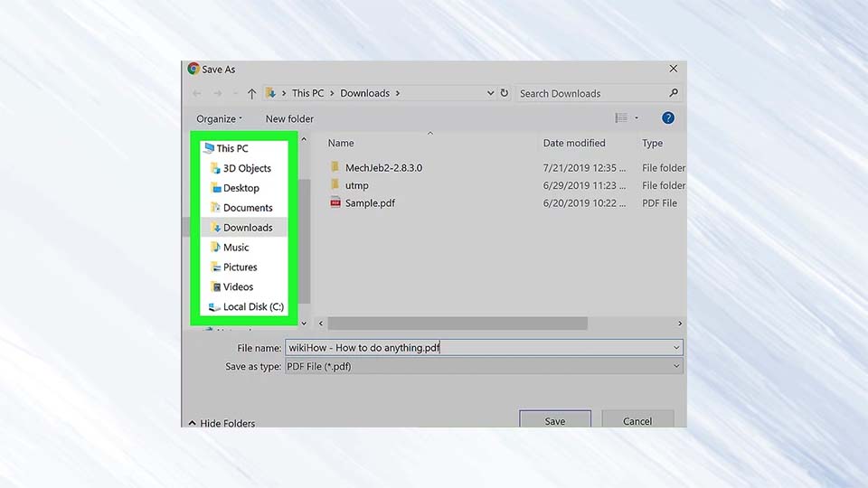Select Desktop in sidebar

(241, 188)
